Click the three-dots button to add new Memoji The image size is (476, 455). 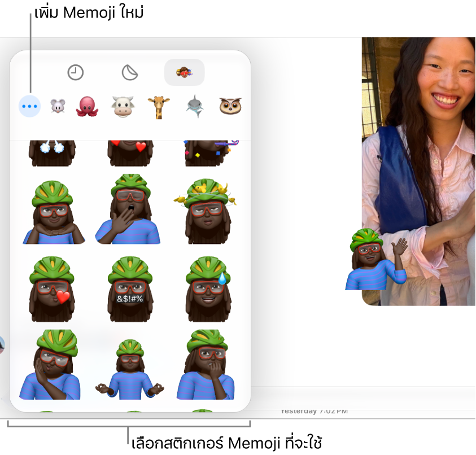[30, 106]
